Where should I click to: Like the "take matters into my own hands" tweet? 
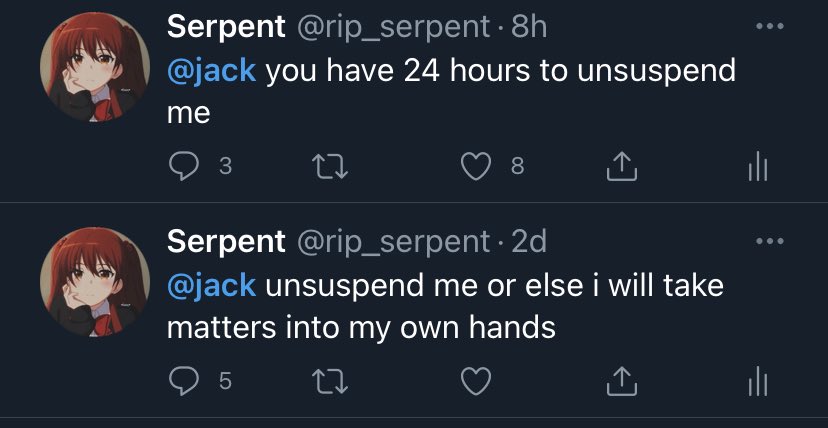(476, 380)
